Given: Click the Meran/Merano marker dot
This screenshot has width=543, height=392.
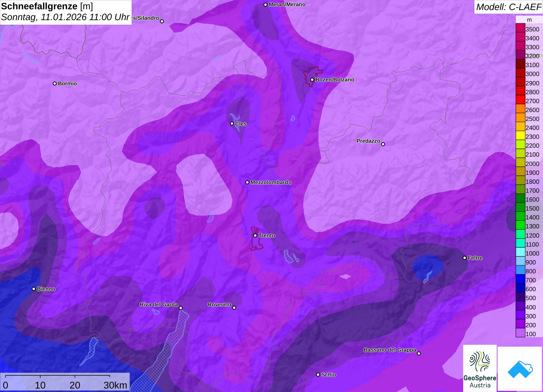Looking at the screenshot, I should coord(265,5).
